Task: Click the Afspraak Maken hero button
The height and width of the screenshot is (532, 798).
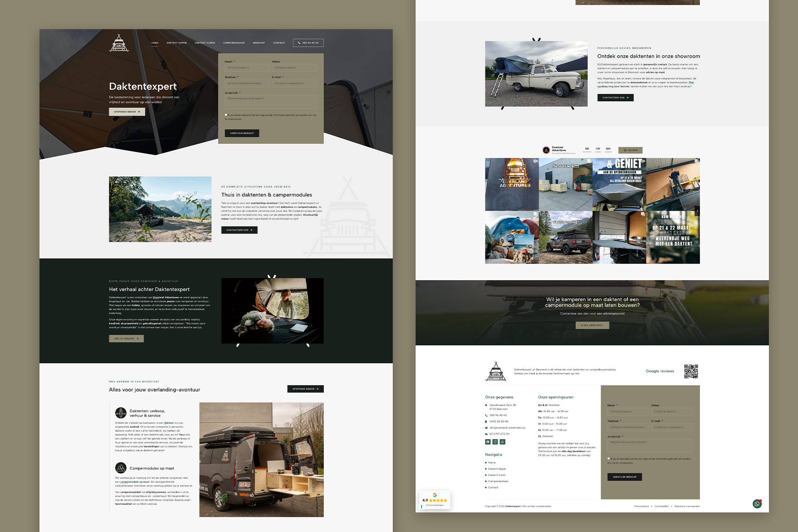Action: click(127, 112)
